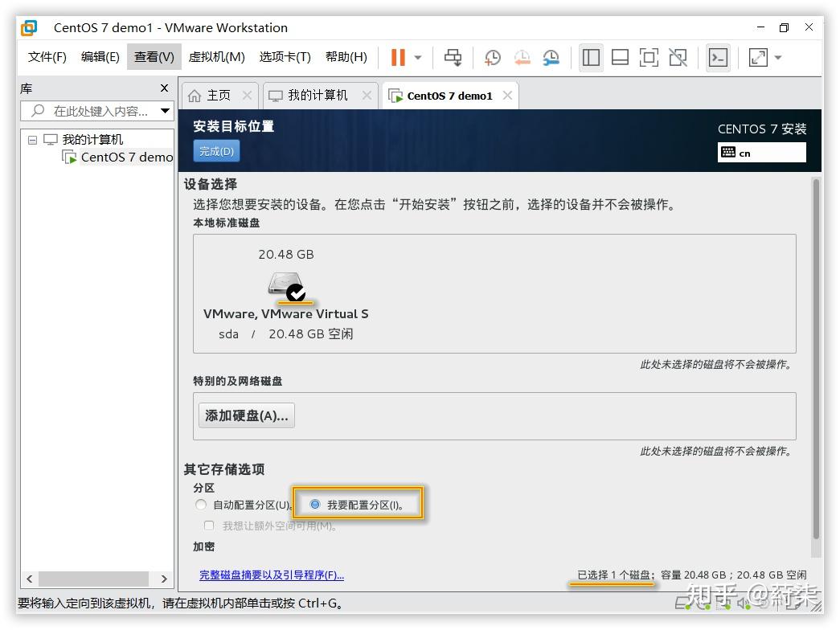Select the VMware Virtual S disk icon
Image resolution: width=840 pixels, height=630 pixels.
(287, 285)
